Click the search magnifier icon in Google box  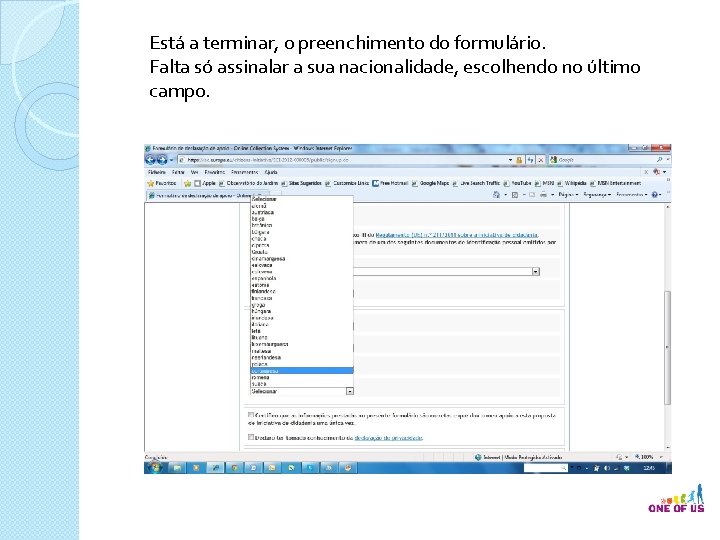tap(659, 160)
